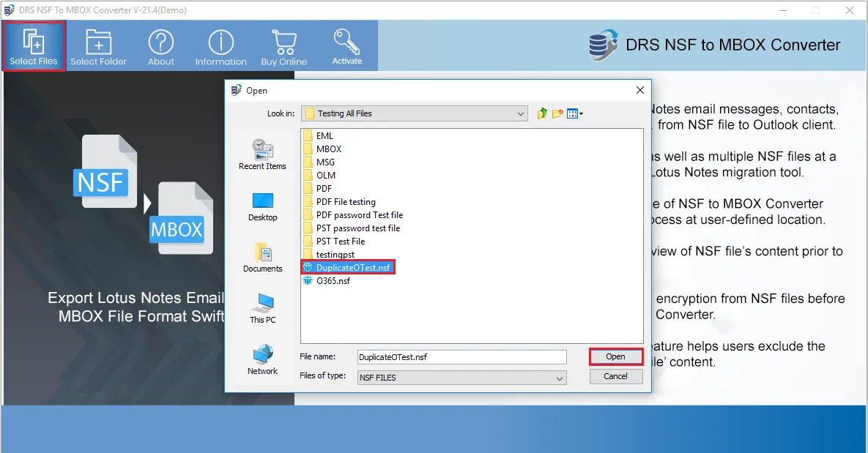Open the view menu icon in Open dialog

tap(574, 113)
